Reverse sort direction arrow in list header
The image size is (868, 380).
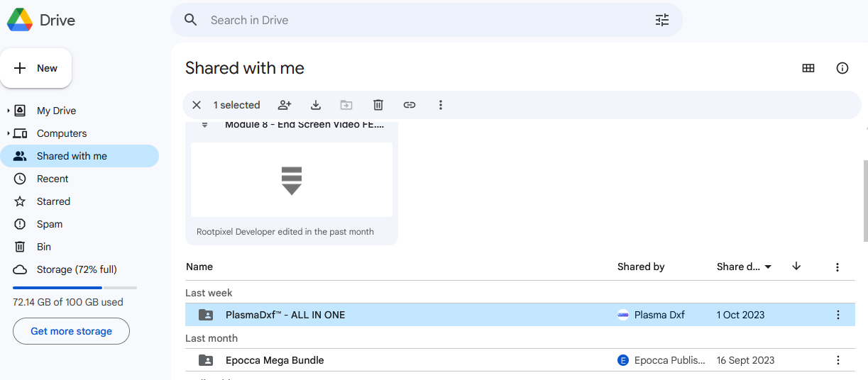[x=796, y=267]
